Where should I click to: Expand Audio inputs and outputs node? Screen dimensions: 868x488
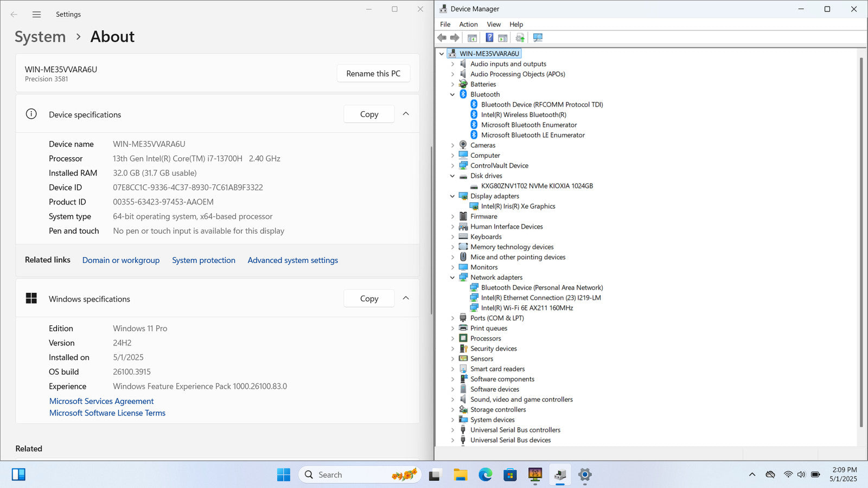452,64
